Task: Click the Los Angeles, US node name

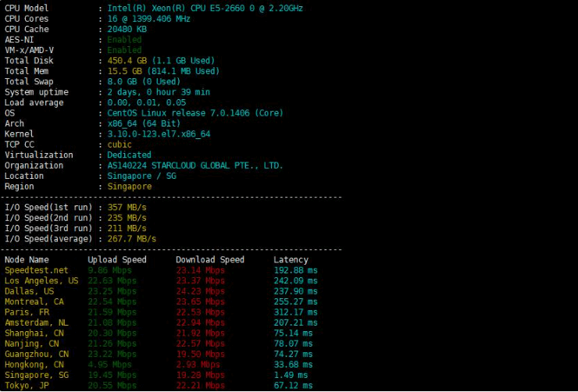Action: pyautogui.click(x=41, y=281)
